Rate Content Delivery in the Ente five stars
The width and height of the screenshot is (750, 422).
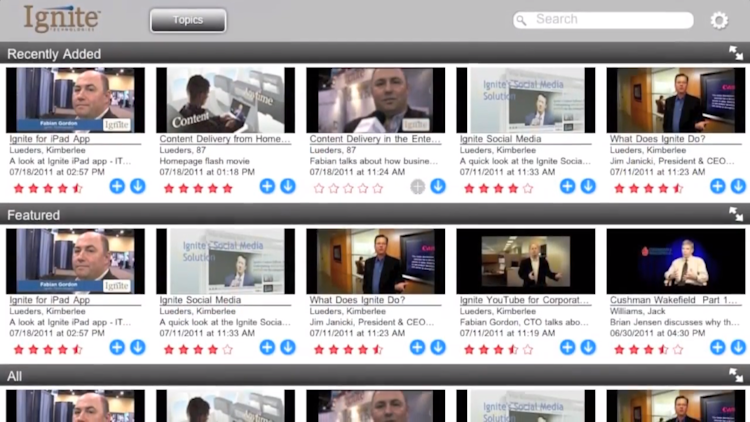pos(378,189)
